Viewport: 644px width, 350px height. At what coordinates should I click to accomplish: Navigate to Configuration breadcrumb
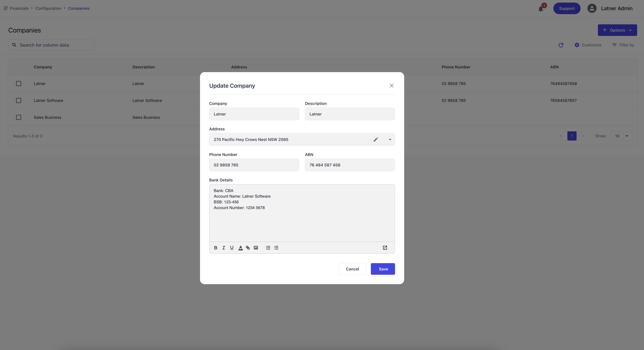click(48, 8)
